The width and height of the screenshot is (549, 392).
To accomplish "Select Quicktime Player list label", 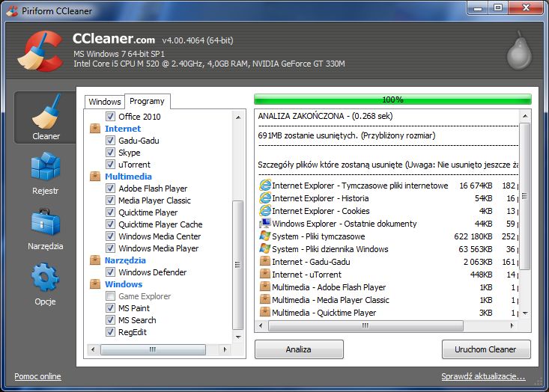I will (x=148, y=212).
